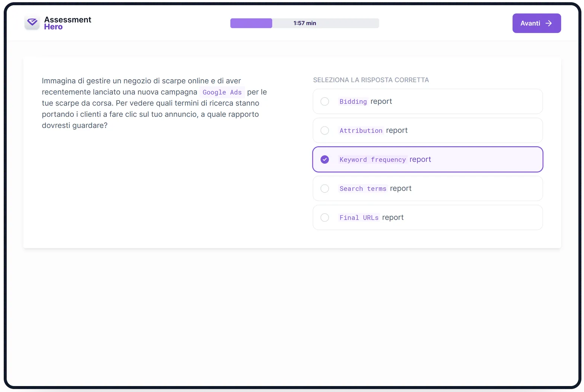
Task: Click the Attribution report answer label
Action: [373, 131]
